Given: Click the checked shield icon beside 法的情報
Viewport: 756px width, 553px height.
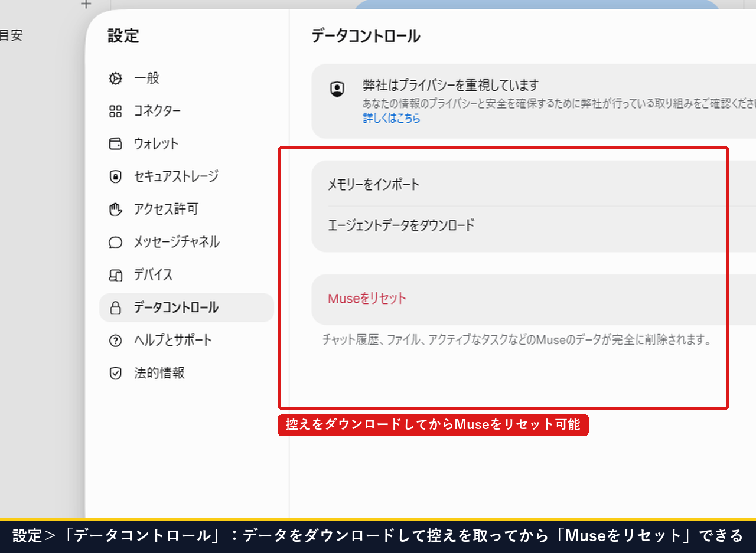Looking at the screenshot, I should coord(116,373).
